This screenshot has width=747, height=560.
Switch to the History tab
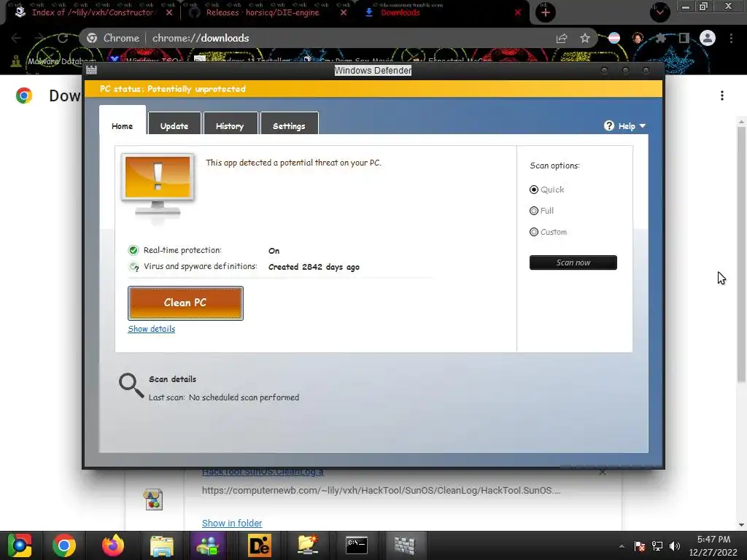[x=230, y=125]
